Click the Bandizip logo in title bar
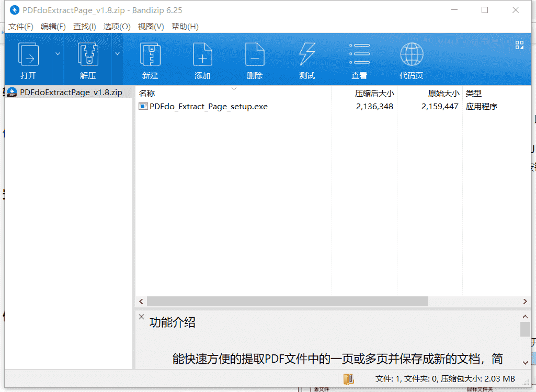536x392 pixels. coord(14,10)
